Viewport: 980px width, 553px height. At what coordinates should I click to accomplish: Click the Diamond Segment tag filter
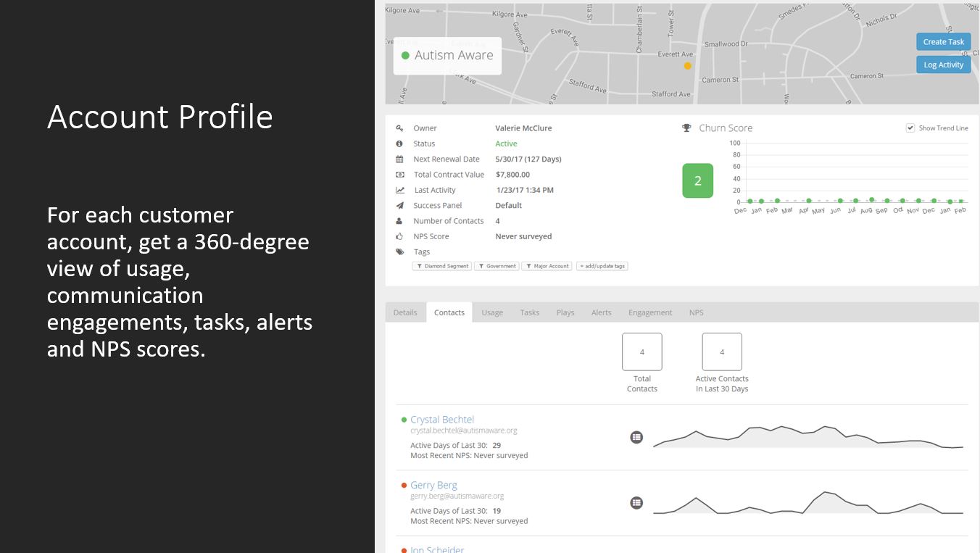pyautogui.click(x=441, y=266)
